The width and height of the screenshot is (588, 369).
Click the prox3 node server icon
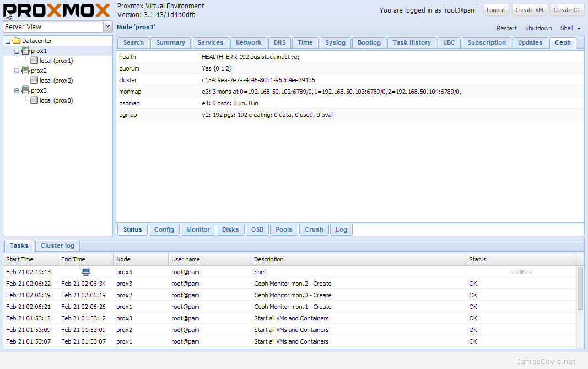coord(25,90)
